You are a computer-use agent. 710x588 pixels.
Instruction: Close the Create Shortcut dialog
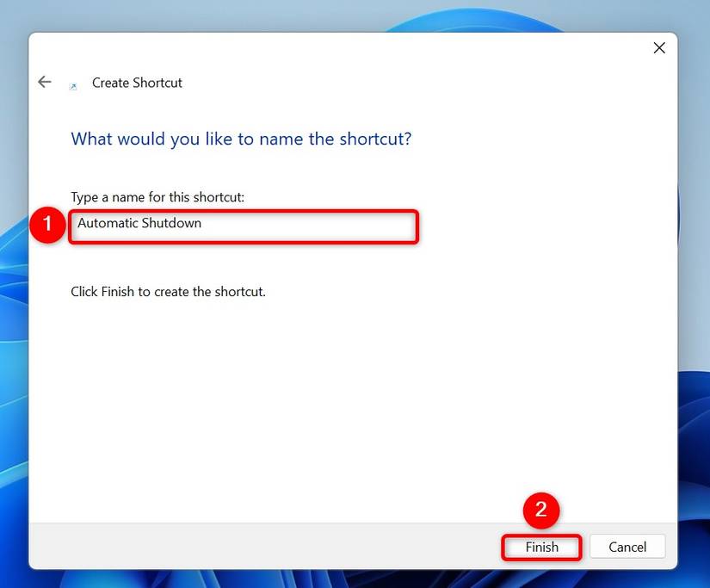point(659,47)
